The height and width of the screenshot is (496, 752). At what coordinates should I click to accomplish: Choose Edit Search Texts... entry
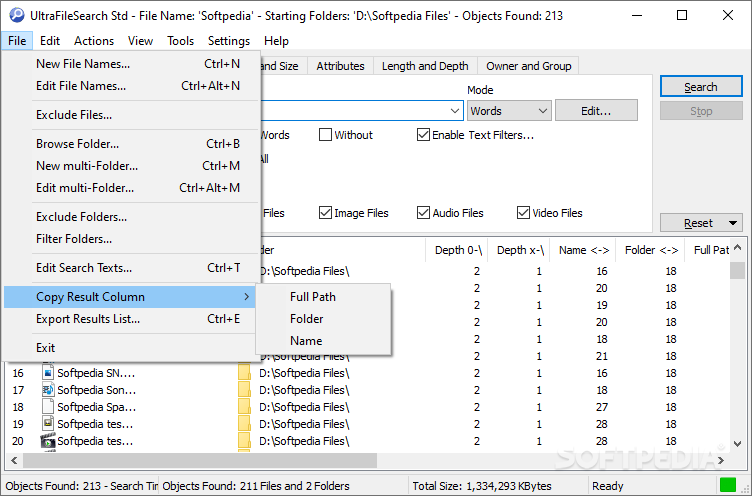pos(129,268)
